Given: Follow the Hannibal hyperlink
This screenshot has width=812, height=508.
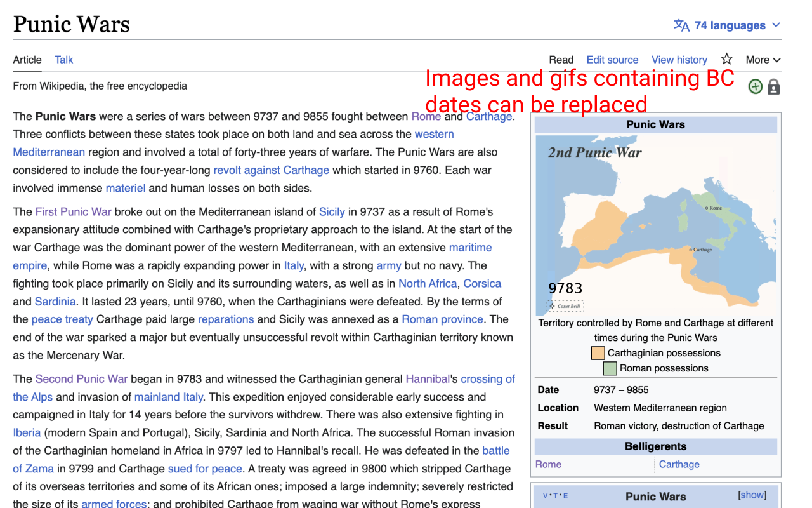Looking at the screenshot, I should click(x=427, y=378).
